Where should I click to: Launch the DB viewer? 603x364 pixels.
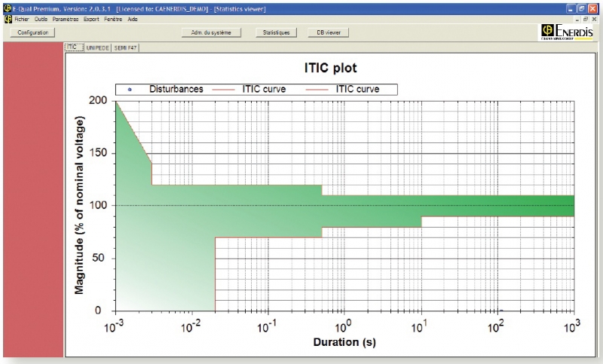coord(328,33)
